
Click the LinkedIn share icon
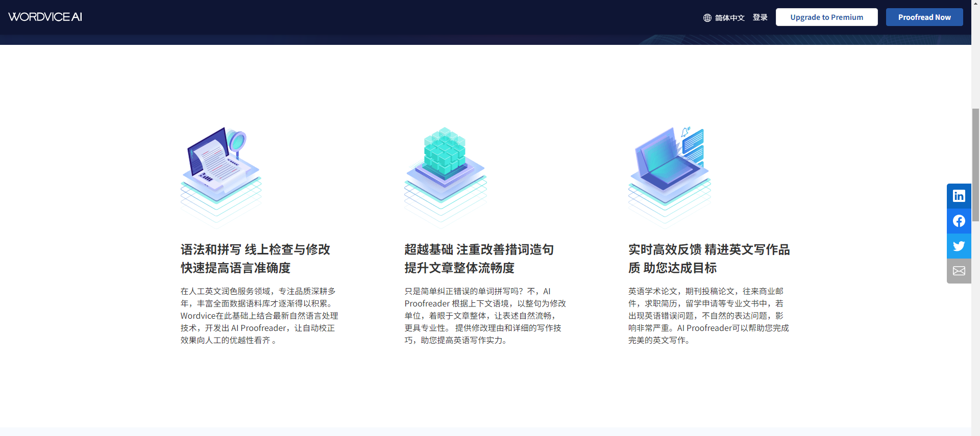(x=959, y=196)
